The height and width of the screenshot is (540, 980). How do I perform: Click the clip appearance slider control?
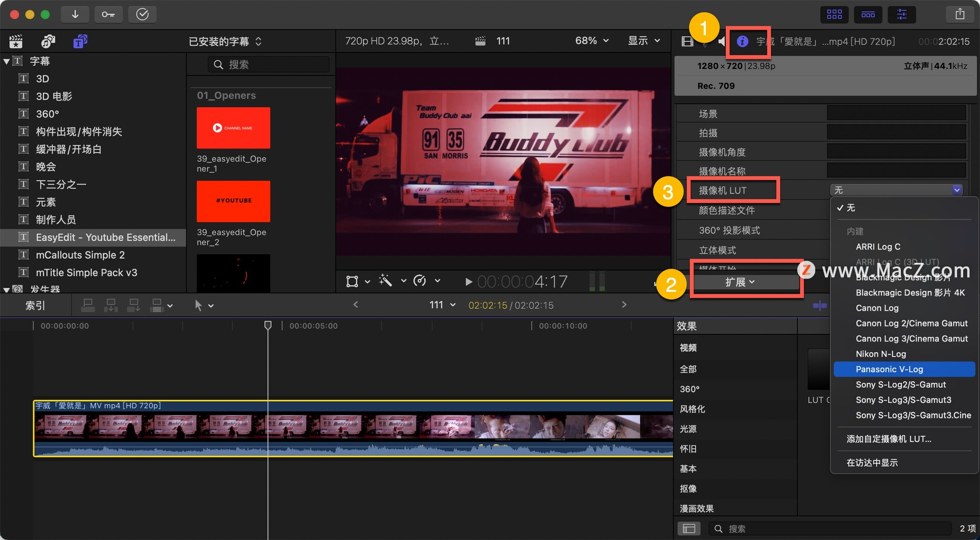coord(820,305)
